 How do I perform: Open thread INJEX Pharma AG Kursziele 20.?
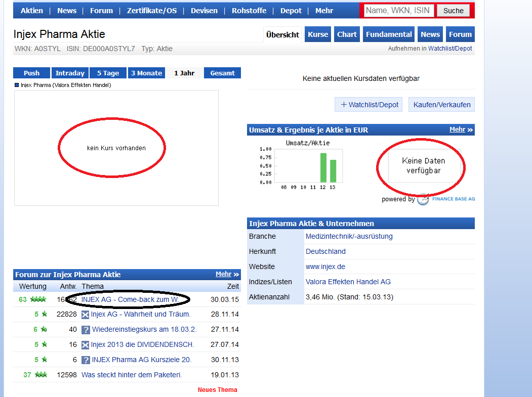(142, 360)
